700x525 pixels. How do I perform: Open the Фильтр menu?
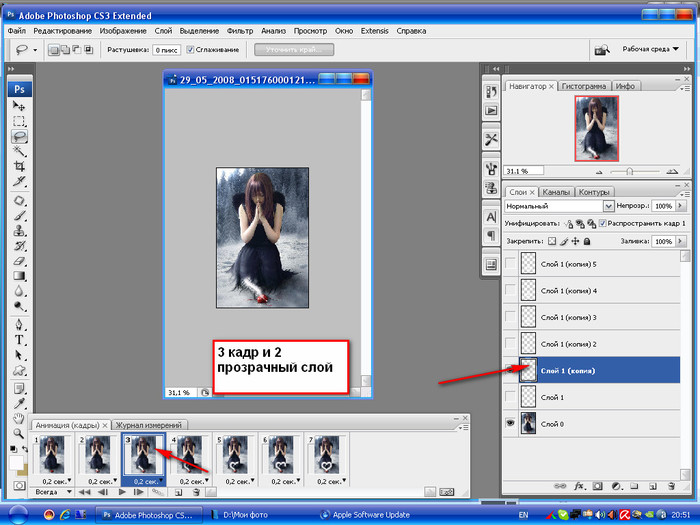coord(239,31)
